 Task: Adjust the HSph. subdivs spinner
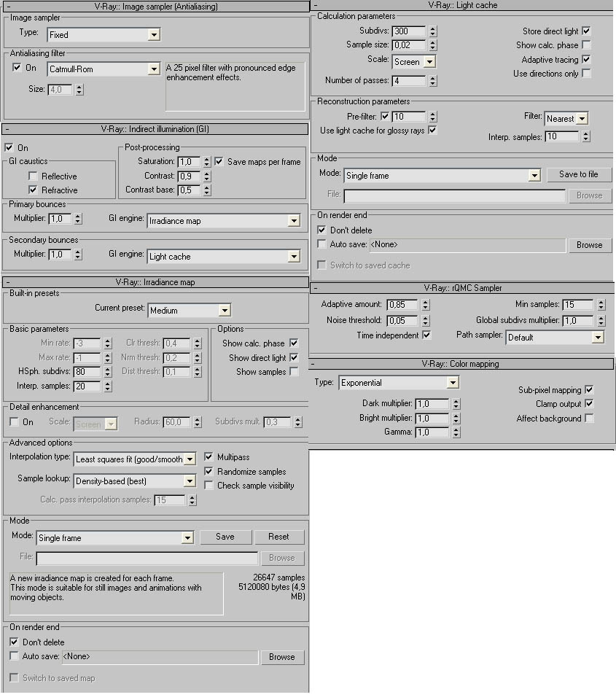point(108,372)
